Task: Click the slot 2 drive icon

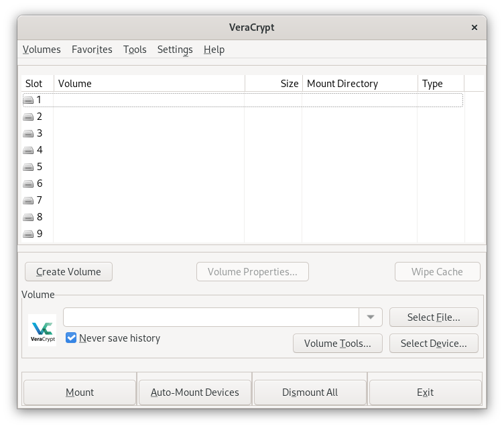Action: pyautogui.click(x=28, y=117)
